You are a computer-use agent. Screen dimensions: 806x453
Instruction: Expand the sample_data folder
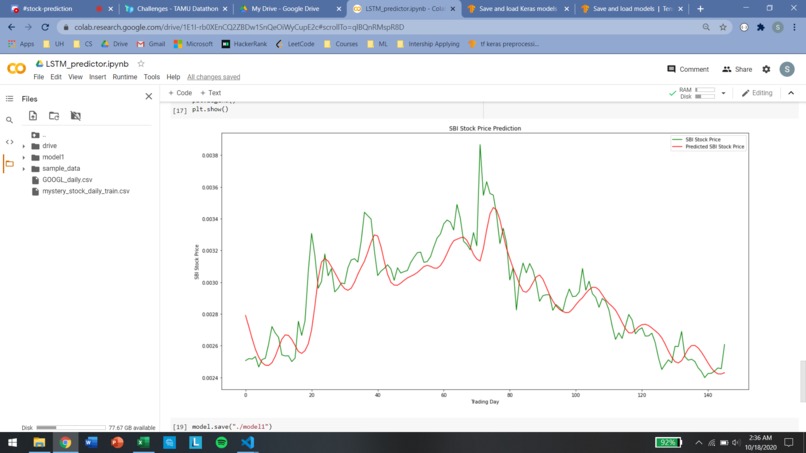pos(24,169)
